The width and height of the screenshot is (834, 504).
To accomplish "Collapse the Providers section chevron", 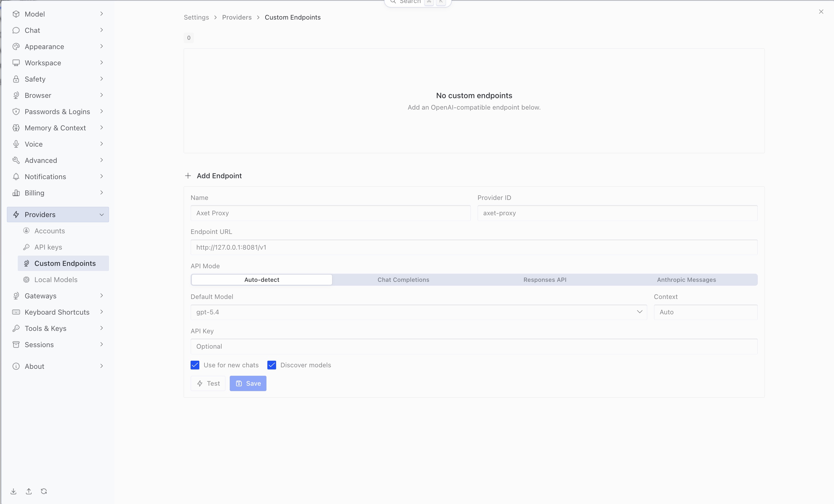I will [101, 215].
